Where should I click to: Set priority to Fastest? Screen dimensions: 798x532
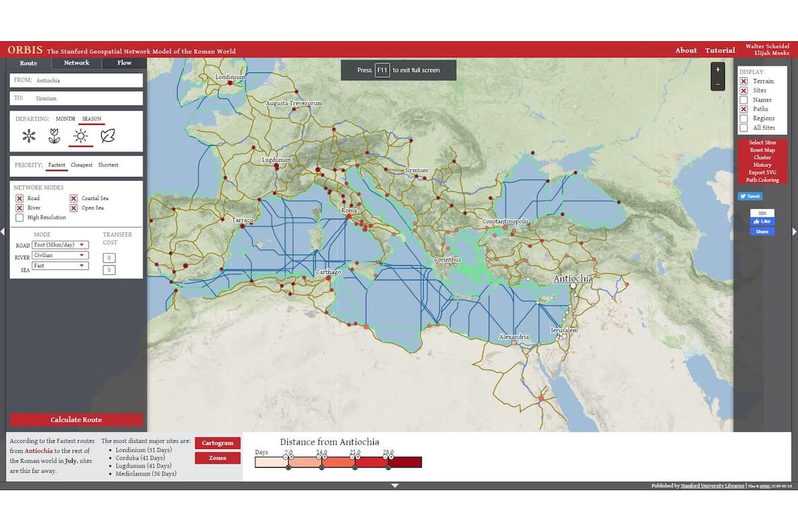pos(57,165)
